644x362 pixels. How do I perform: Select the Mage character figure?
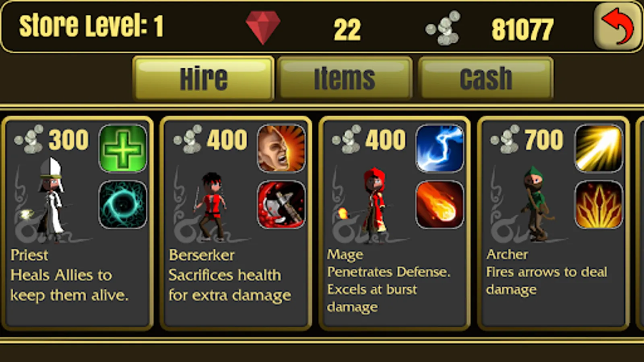pos(372,205)
